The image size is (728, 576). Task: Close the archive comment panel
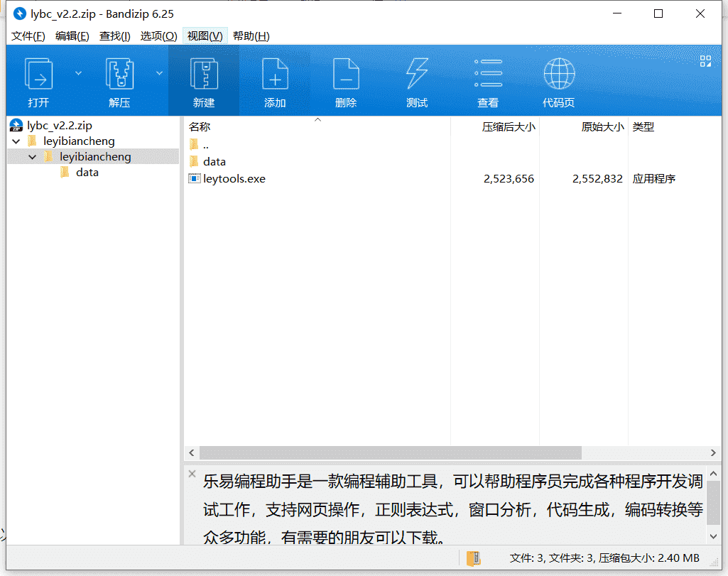[x=192, y=474]
